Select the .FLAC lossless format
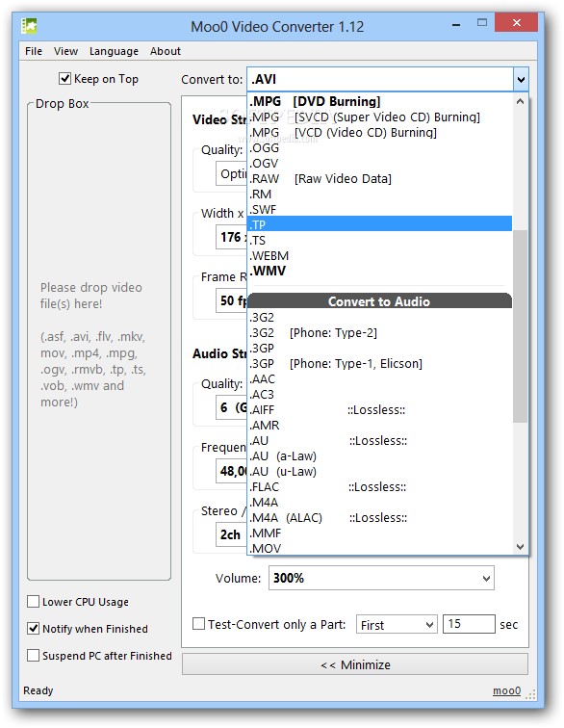This screenshot has height=728, width=564. tap(380, 487)
